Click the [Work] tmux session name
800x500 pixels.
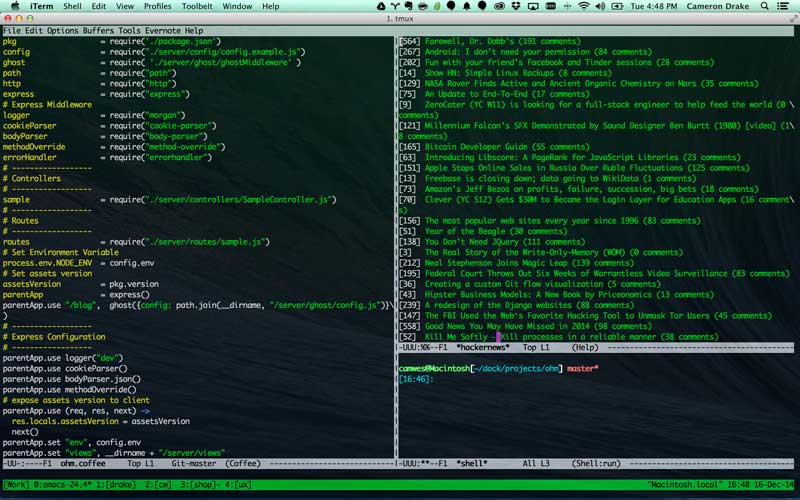(16, 485)
